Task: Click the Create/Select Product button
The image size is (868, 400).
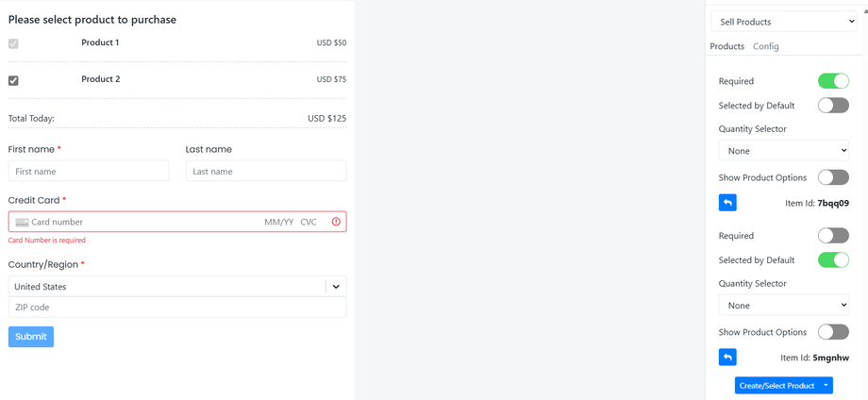Action: [x=776, y=386]
